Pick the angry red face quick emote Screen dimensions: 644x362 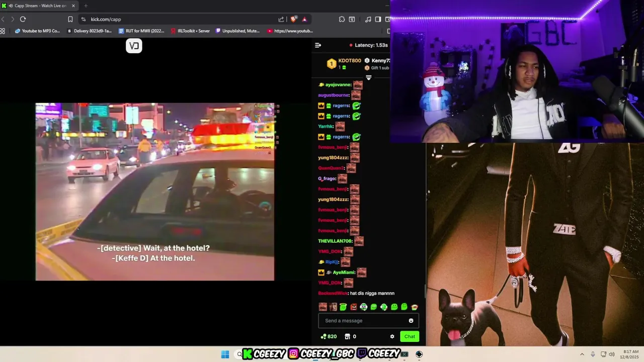[353, 307]
